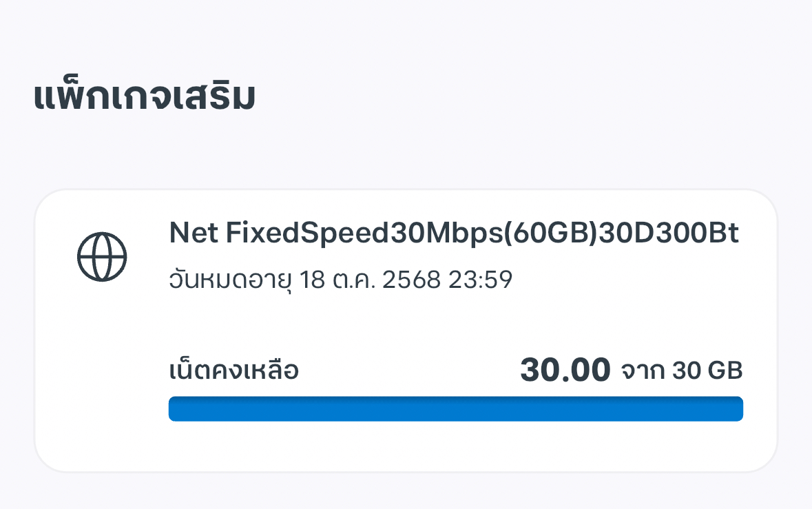
Task: Click the เน็ตคงเหลือ remaining data label
Action: (233, 371)
